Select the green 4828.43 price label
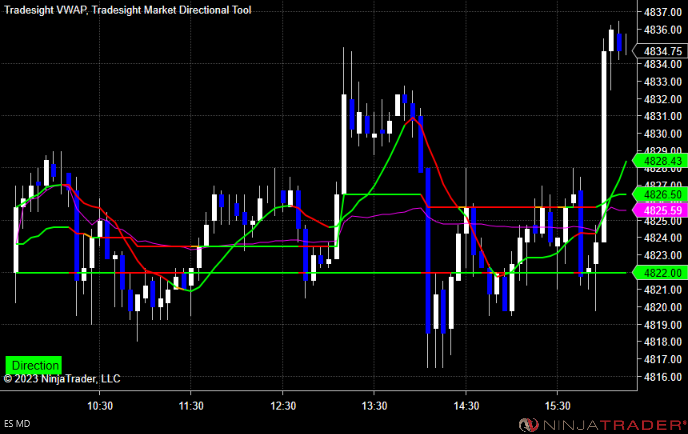 tap(660, 161)
